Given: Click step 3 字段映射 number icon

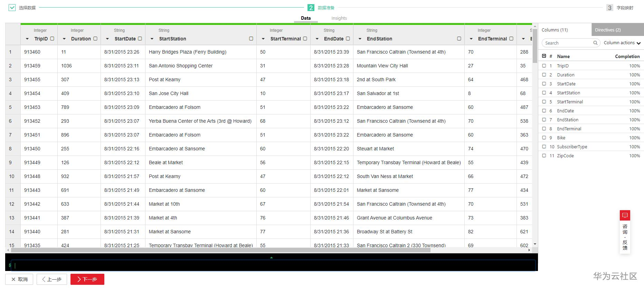Looking at the screenshot, I should pos(610,8).
